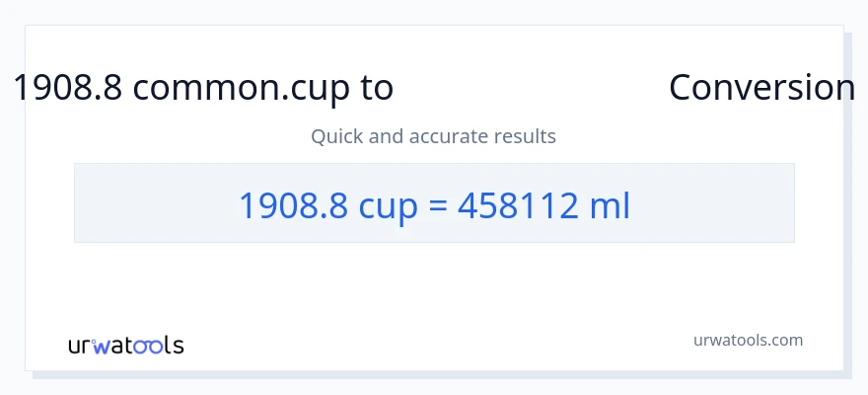Click the '1908.8' number in the heading
Viewport: 868px width, 395px height.
[x=67, y=88]
